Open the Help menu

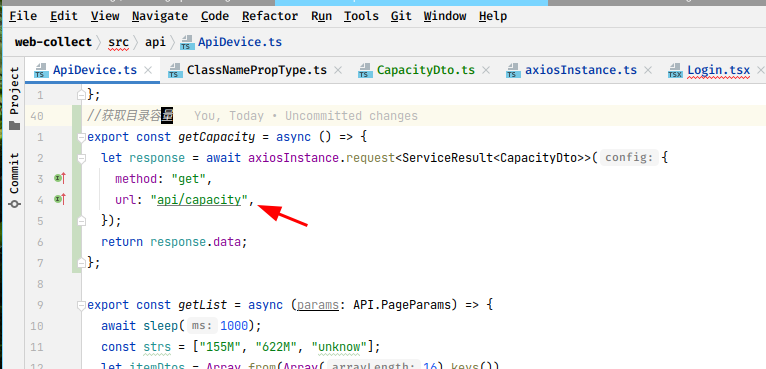pyautogui.click(x=492, y=16)
